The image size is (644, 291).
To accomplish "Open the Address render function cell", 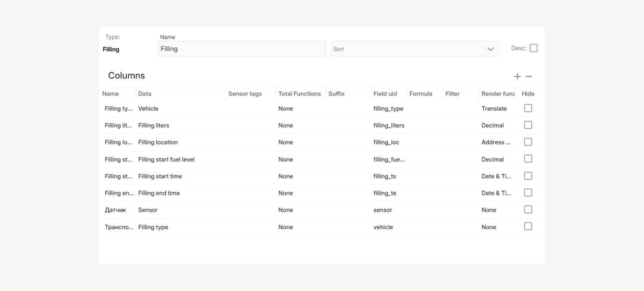I will 496,142.
